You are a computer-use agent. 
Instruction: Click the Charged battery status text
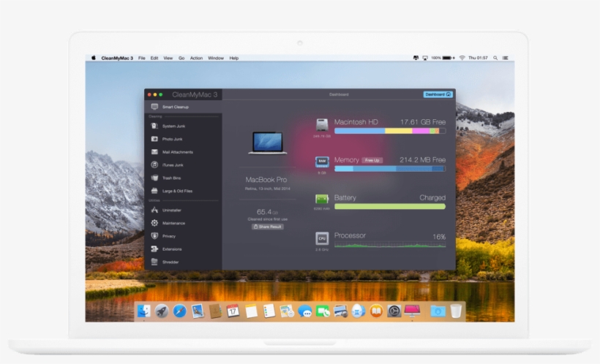(432, 197)
